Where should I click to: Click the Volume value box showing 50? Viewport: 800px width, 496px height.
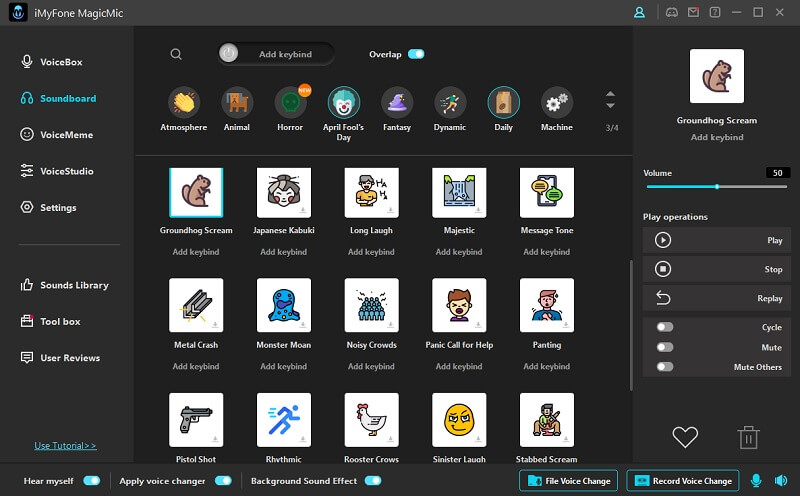(x=778, y=173)
